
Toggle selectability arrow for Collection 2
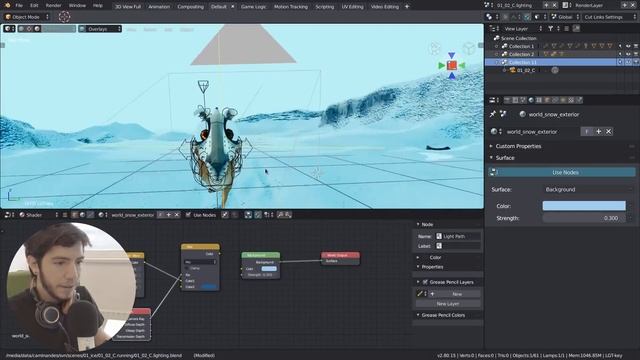point(620,54)
